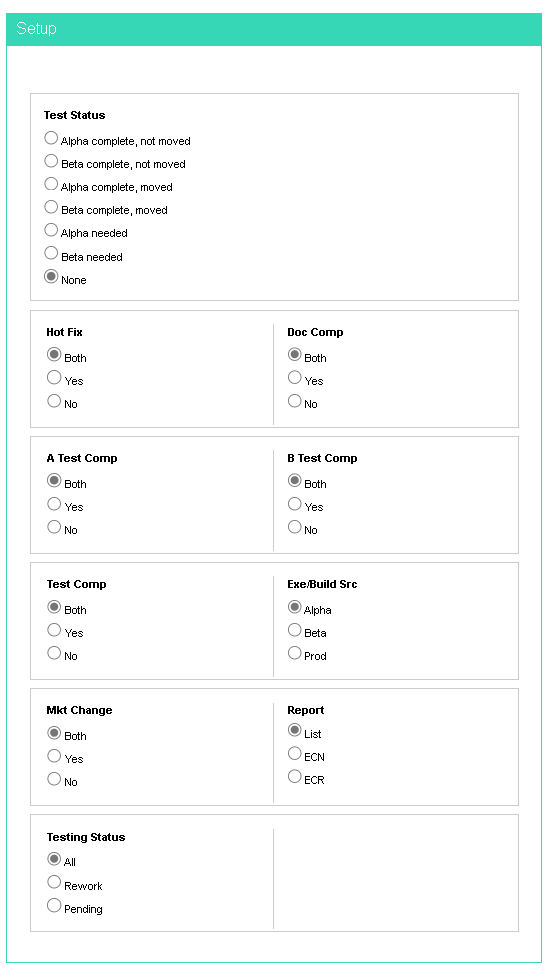
Task: Select No under Doc Comp
Action: pyautogui.click(x=295, y=400)
